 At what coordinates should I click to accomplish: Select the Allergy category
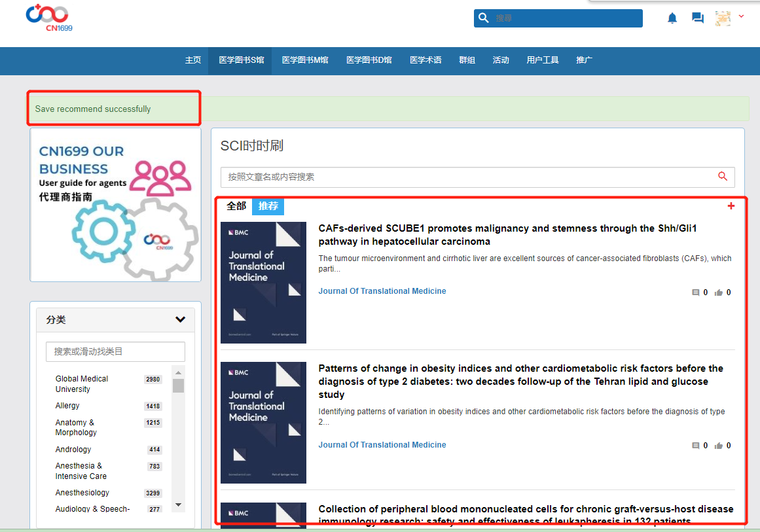[x=67, y=406]
